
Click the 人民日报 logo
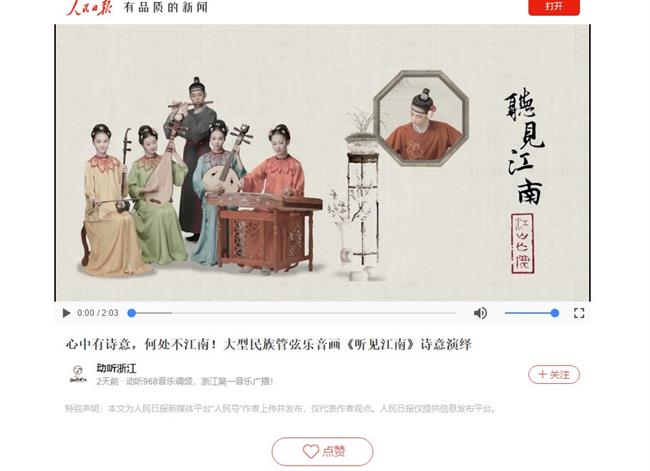point(89,7)
